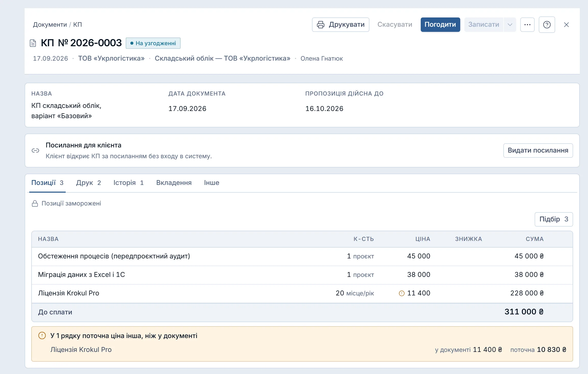Click the document date value 17.09.2026 field

pos(187,109)
